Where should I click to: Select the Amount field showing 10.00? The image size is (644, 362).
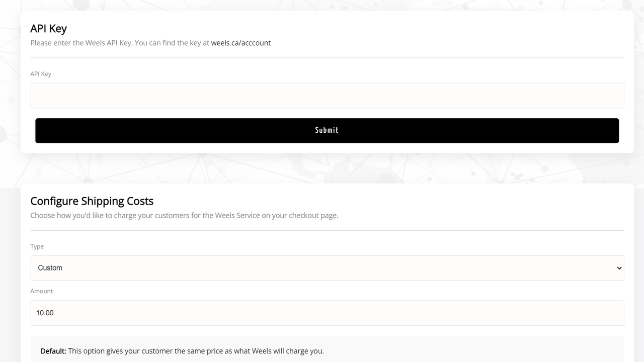coord(327,313)
